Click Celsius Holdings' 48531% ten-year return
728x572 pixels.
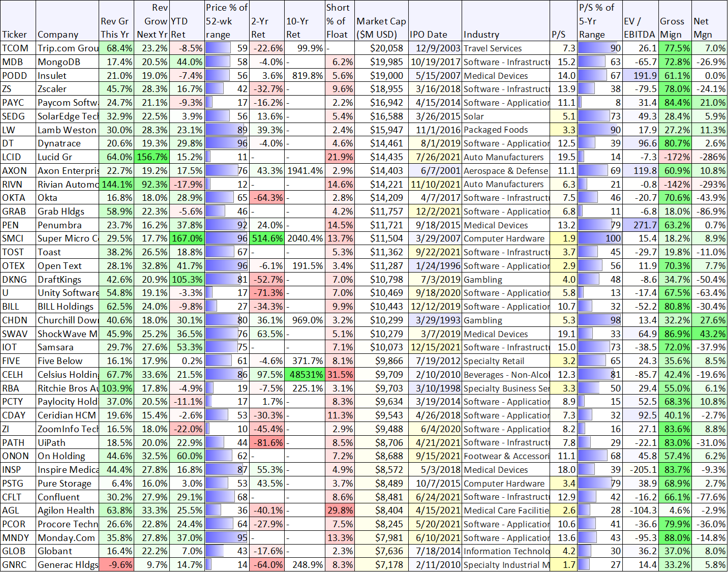coord(305,374)
